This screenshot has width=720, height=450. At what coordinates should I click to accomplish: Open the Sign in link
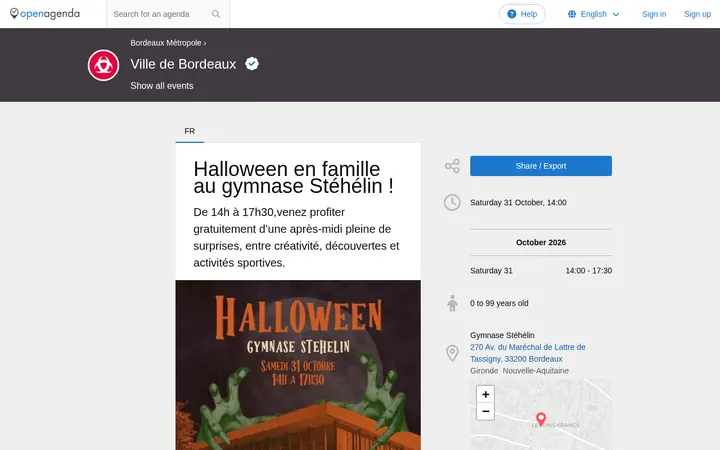click(x=654, y=14)
